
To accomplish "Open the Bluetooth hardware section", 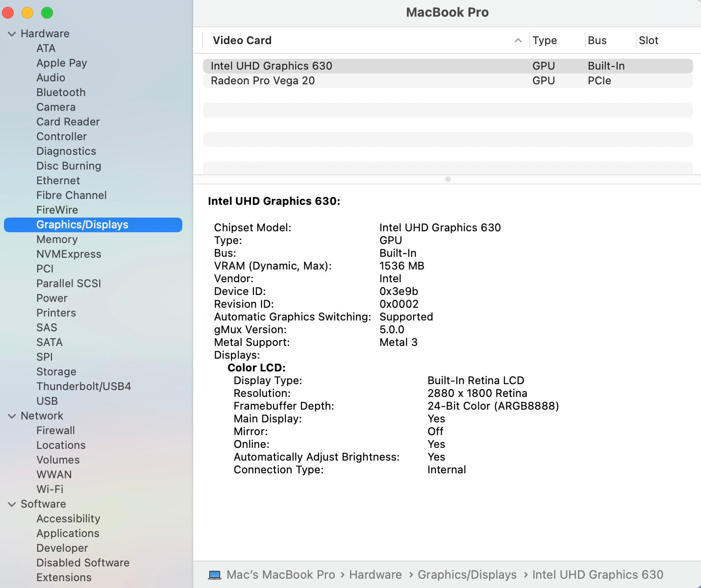I will pos(61,92).
